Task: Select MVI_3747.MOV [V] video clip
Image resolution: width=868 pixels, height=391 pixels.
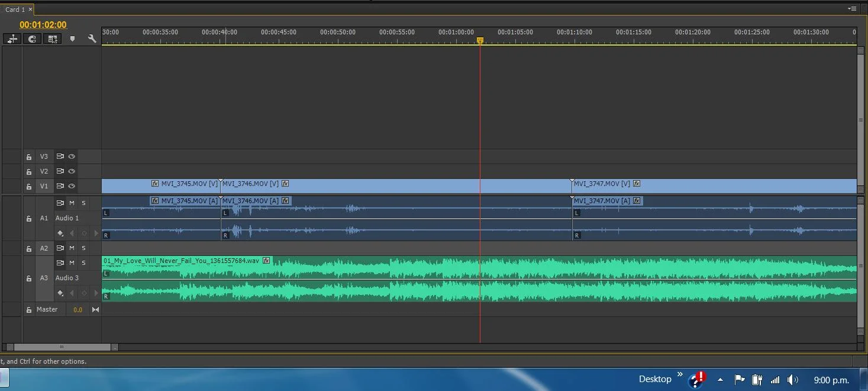Action: 714,186
